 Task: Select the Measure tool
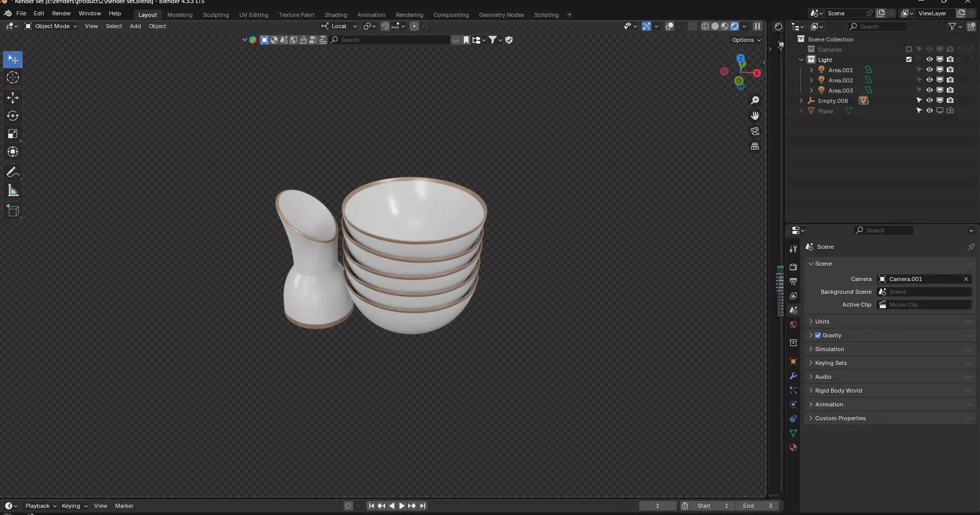click(x=13, y=191)
